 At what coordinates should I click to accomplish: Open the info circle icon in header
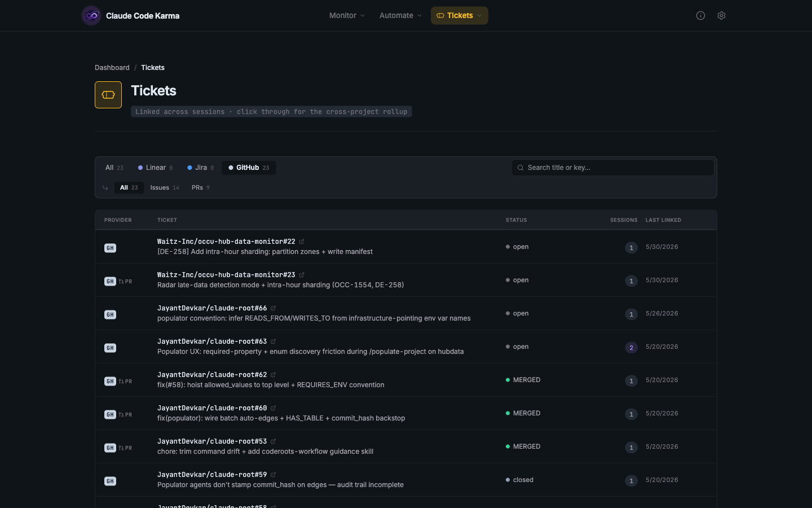pos(700,16)
